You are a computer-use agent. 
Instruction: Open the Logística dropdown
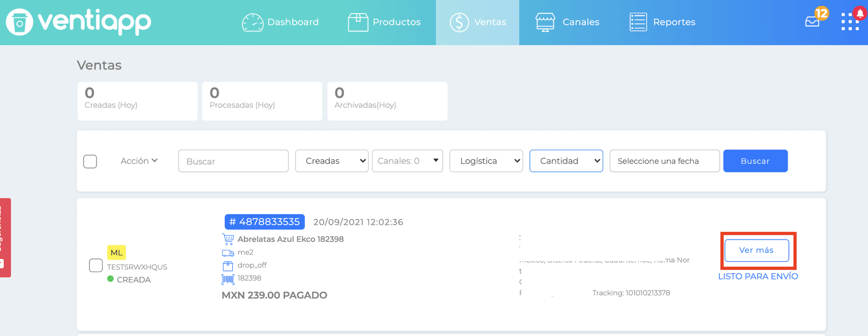click(486, 161)
